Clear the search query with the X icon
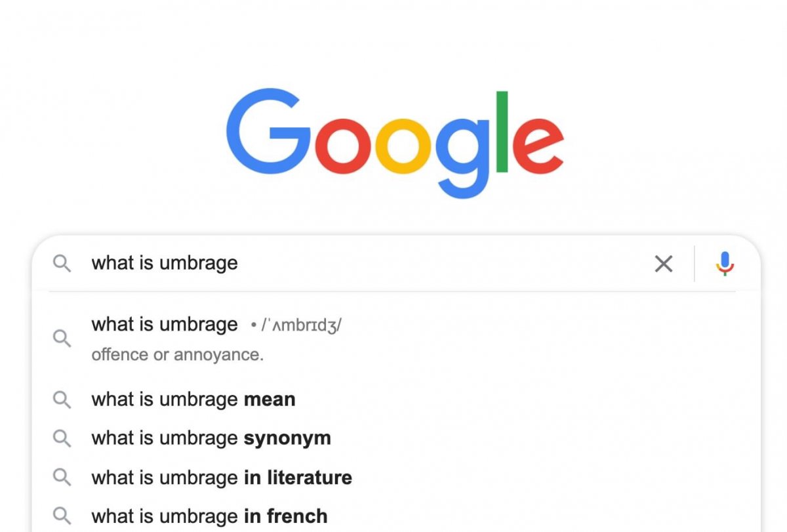The width and height of the screenshot is (787, 532). 664,264
